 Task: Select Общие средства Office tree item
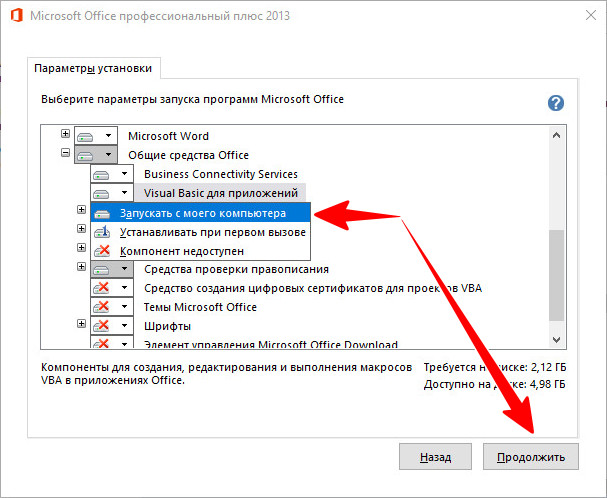[189, 155]
